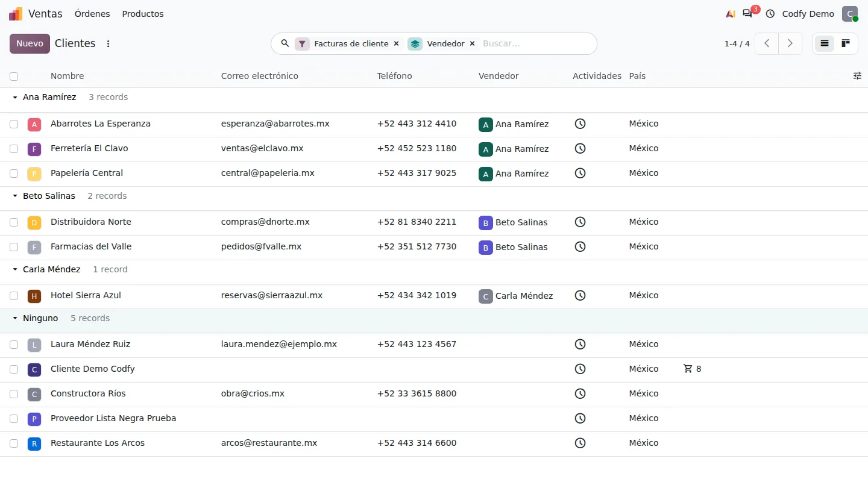This screenshot has width=868, height=482.
Task: Open the Ventas app home icon
Action: pos(16,14)
